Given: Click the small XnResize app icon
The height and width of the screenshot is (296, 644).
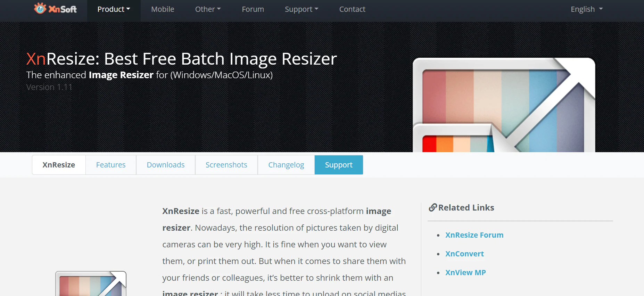Looking at the screenshot, I should 91,283.
